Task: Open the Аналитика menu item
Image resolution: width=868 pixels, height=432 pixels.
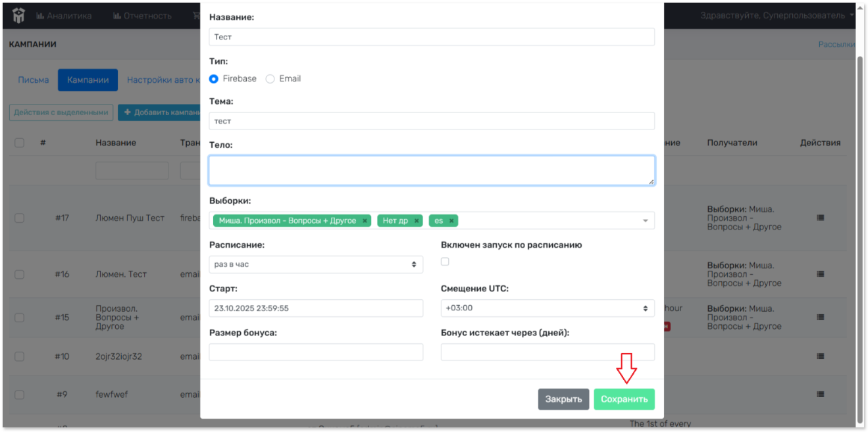Action: point(64,15)
